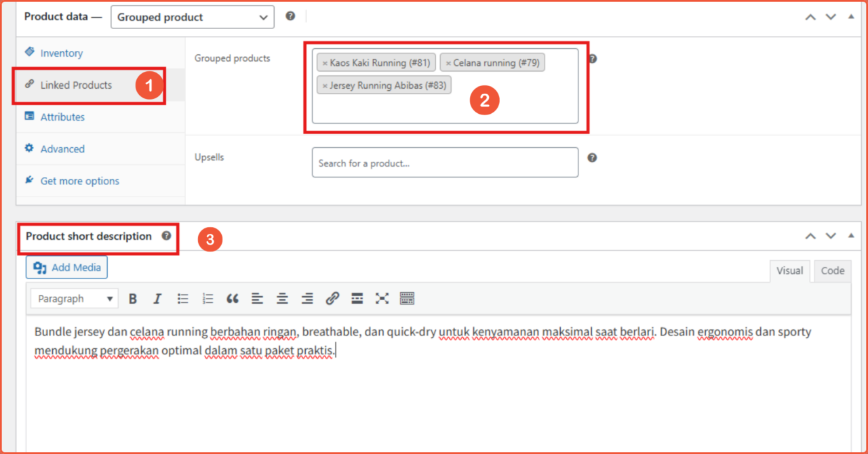Apply italic formatting

[157, 298]
